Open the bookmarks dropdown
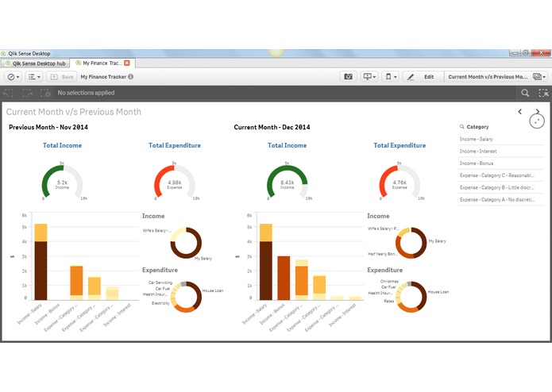The height and width of the screenshot is (392, 552). pyautogui.click(x=391, y=77)
